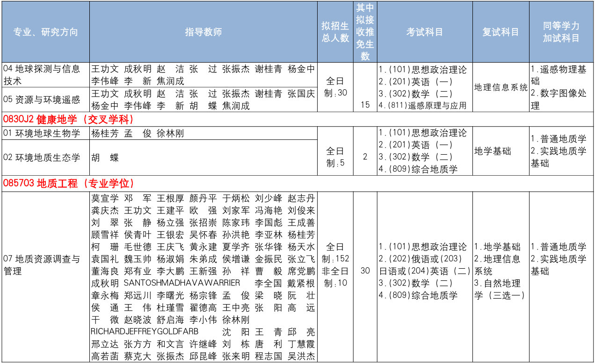Click advisor name 董海良
The height and width of the screenshot is (364, 595).
tap(105, 271)
